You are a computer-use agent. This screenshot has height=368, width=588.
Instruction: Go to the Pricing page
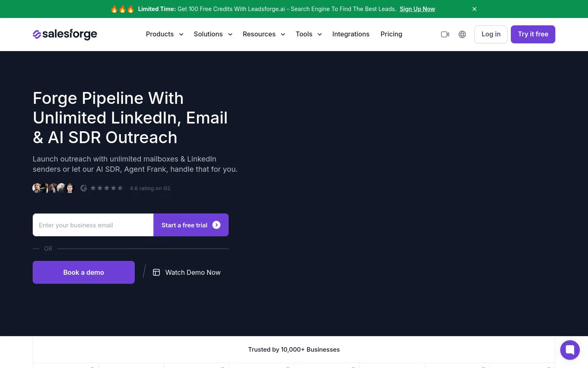[x=391, y=34]
